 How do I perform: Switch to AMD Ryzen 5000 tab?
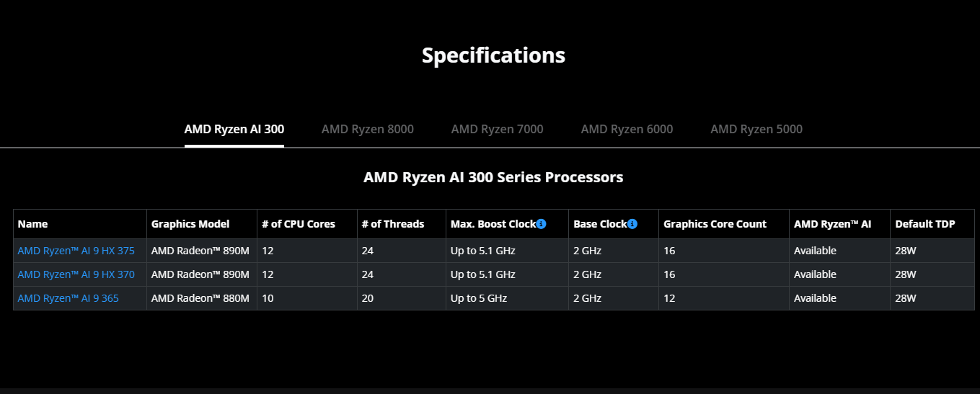[756, 129]
